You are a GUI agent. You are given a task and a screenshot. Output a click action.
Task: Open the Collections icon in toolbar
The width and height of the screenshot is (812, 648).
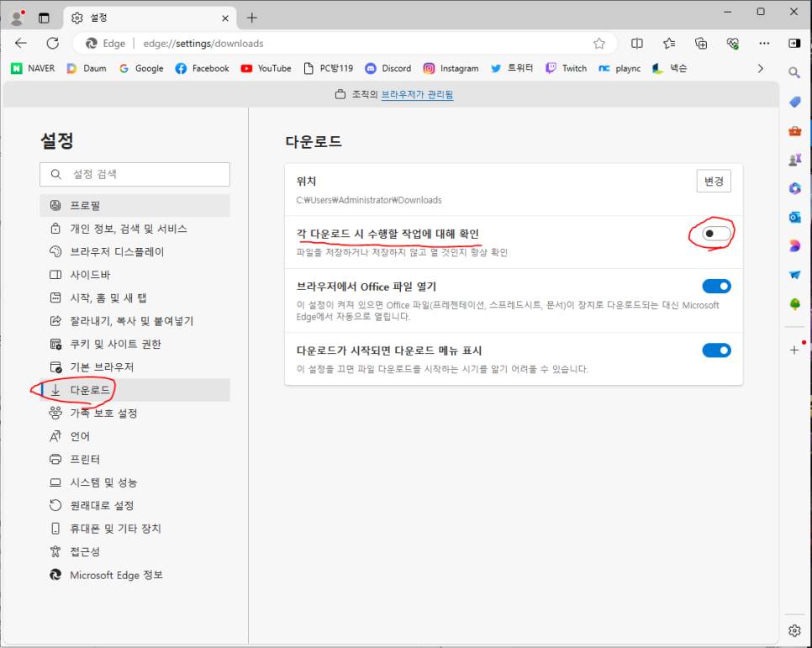(700, 43)
